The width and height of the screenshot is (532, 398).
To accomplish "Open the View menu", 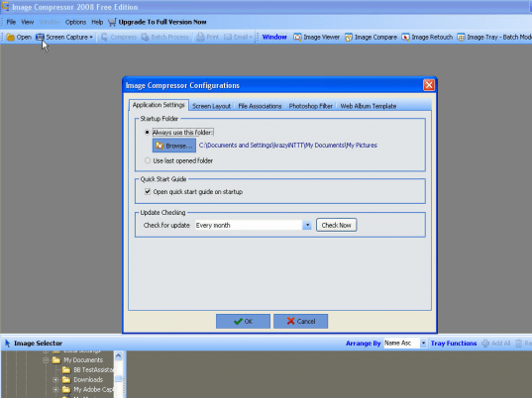I will [x=28, y=22].
